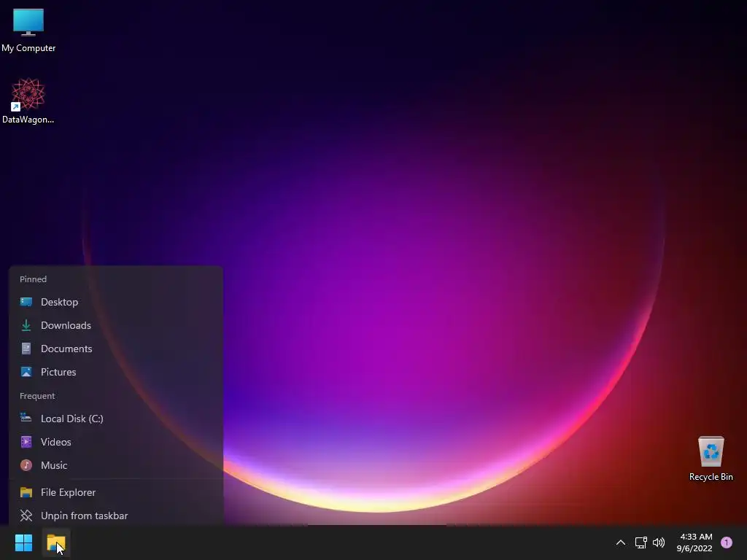Select the DataWagon desktop shortcut
747x560 pixels.
tap(28, 101)
